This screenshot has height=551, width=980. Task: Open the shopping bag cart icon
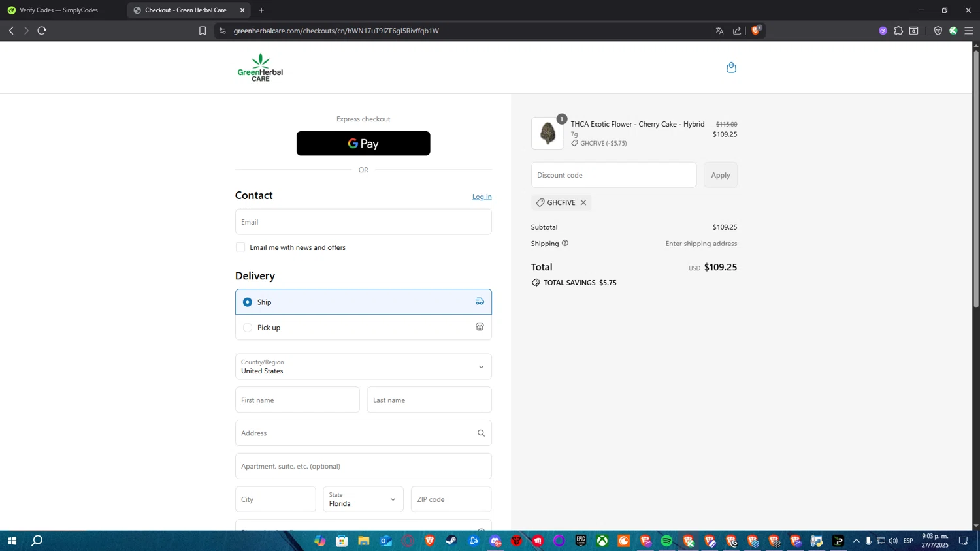(x=731, y=67)
